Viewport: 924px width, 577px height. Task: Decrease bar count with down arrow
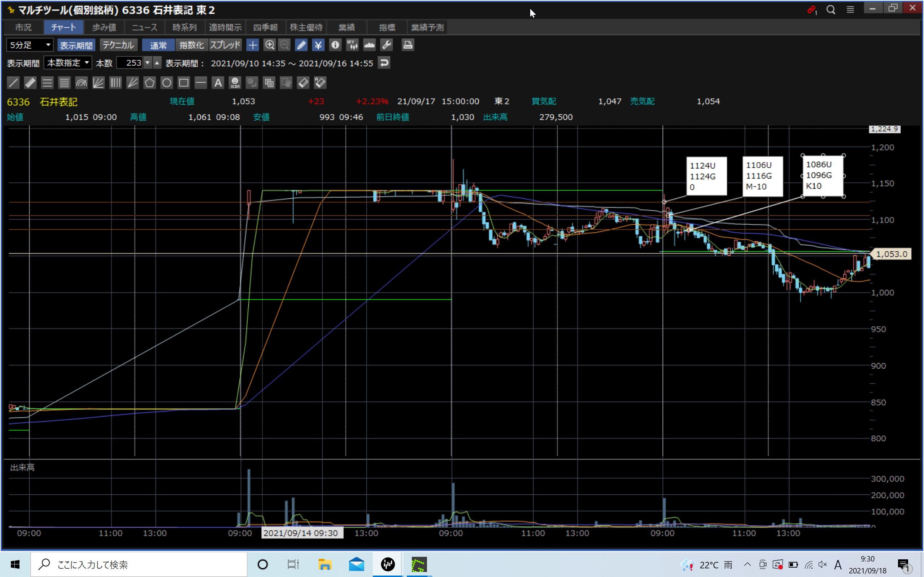point(147,63)
